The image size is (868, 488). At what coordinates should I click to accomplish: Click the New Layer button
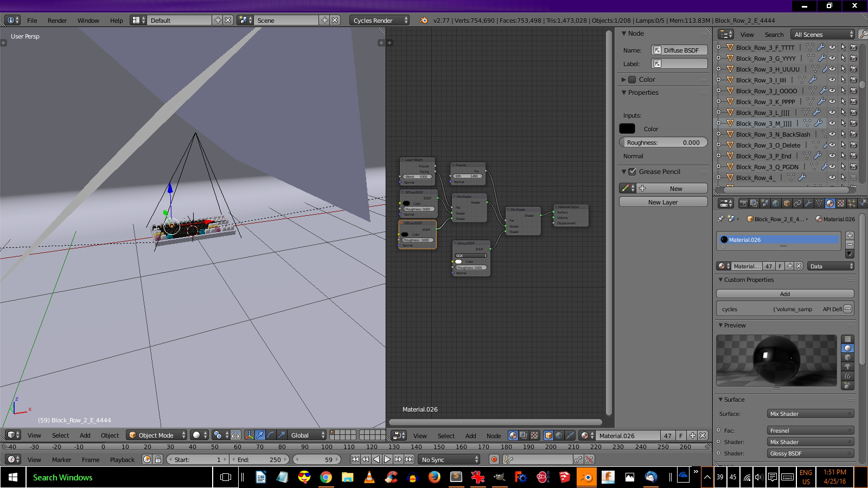(663, 202)
